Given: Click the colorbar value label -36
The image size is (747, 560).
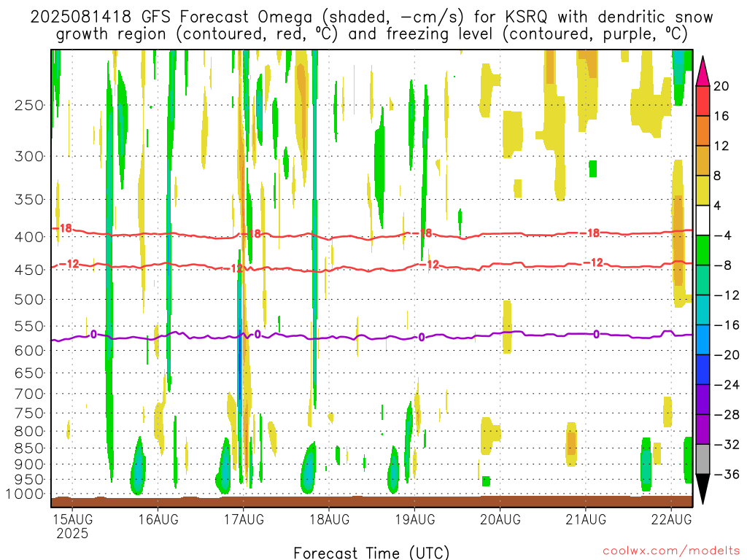Looking at the screenshot, I should pyautogui.click(x=727, y=474).
